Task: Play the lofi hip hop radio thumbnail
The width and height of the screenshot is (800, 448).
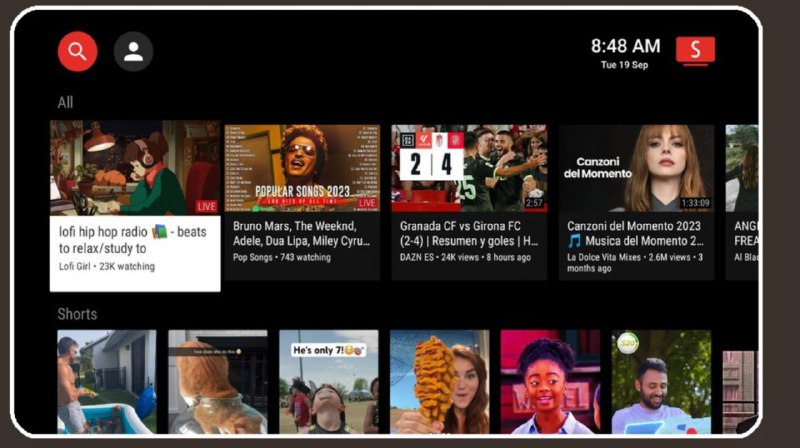Action: tap(135, 168)
